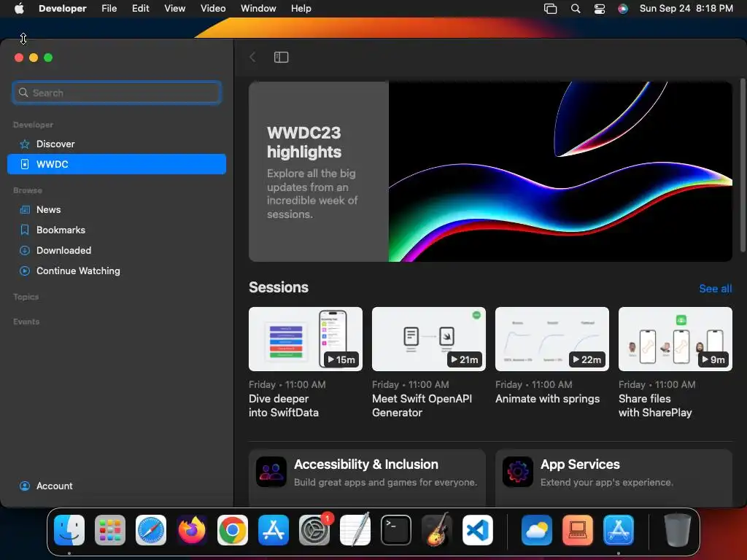Image resolution: width=747 pixels, height=560 pixels.
Task: Launch Firefox from the Dock
Action: (x=192, y=530)
